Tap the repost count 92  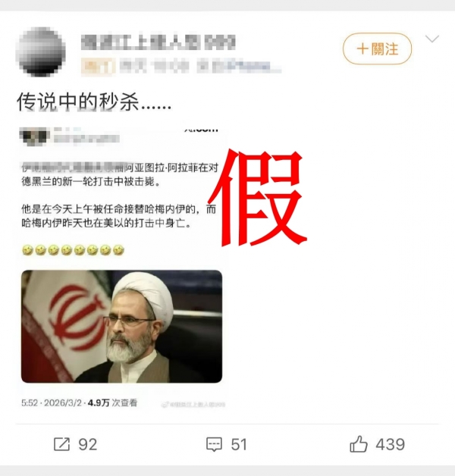click(x=88, y=445)
